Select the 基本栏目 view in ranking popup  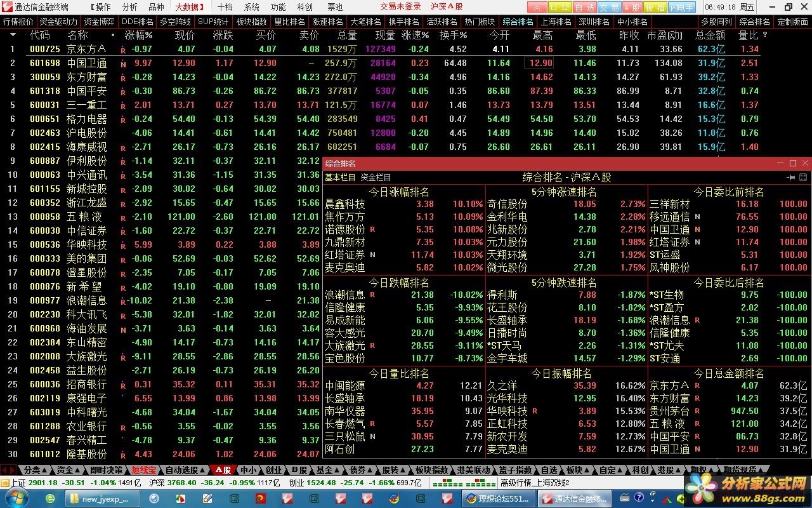(x=340, y=178)
